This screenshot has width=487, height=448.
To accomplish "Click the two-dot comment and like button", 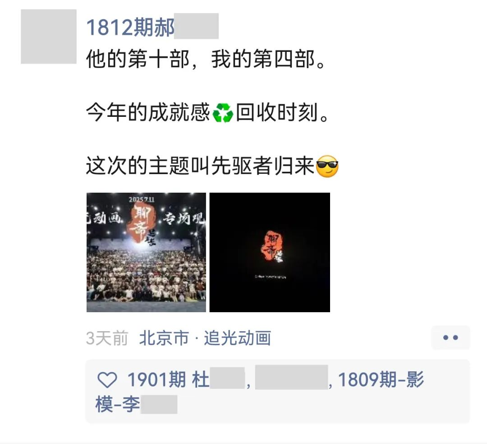I will pyautogui.click(x=450, y=337).
